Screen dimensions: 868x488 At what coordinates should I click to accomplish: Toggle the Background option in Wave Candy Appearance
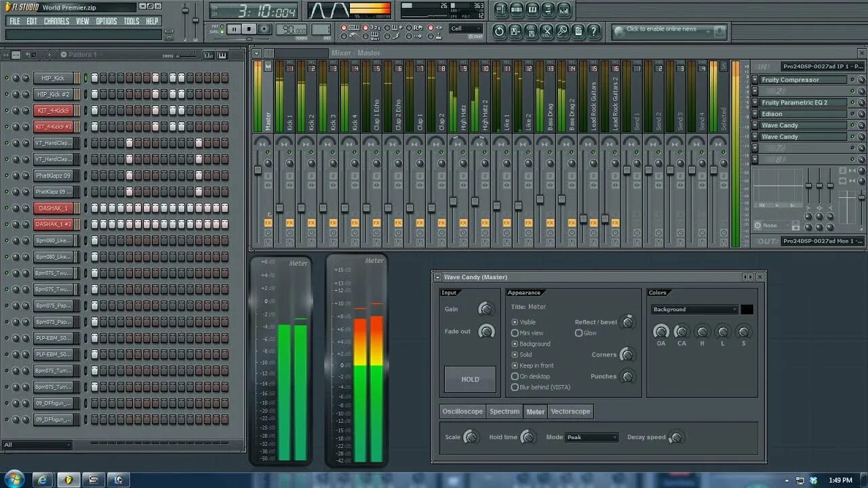click(515, 344)
